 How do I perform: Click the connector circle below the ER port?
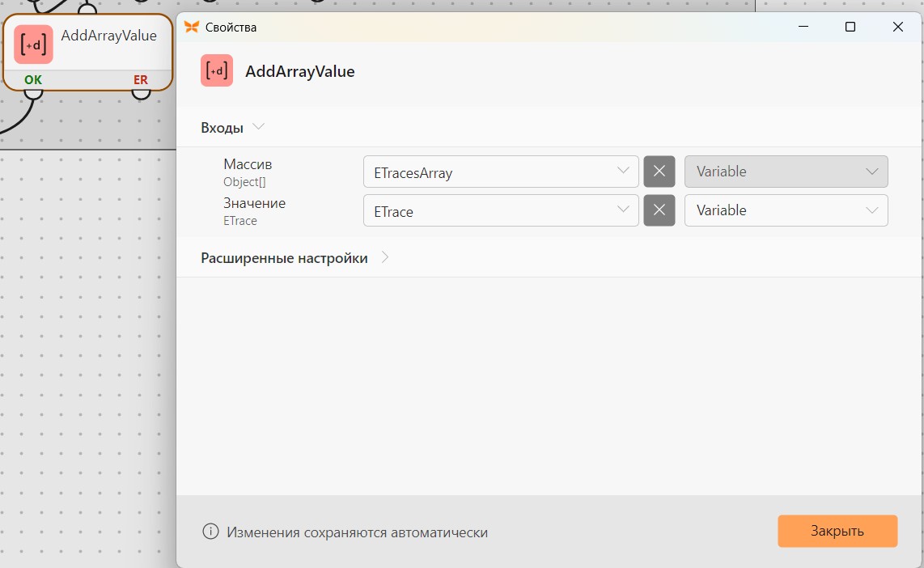pyautogui.click(x=141, y=93)
